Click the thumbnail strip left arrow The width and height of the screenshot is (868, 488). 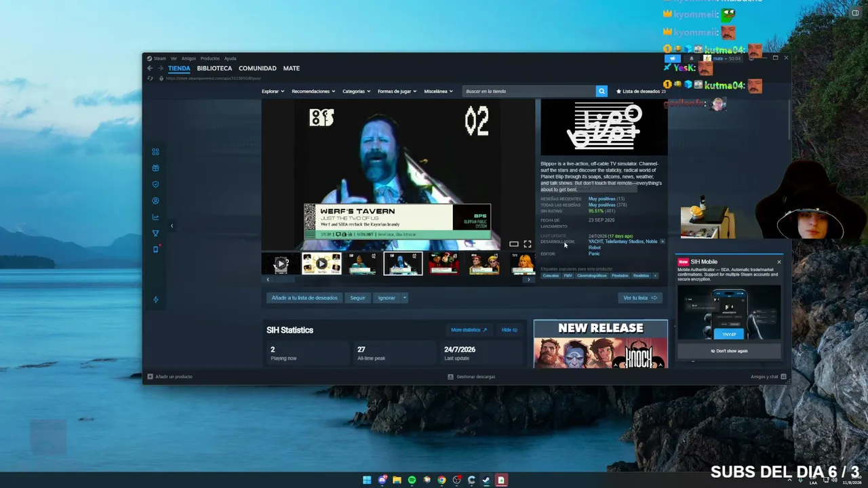268,279
